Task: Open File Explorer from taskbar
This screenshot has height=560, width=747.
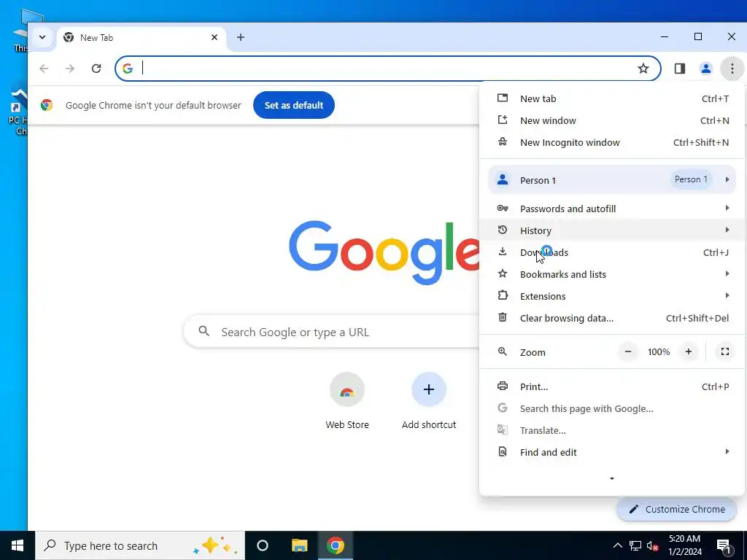Action: point(299,545)
